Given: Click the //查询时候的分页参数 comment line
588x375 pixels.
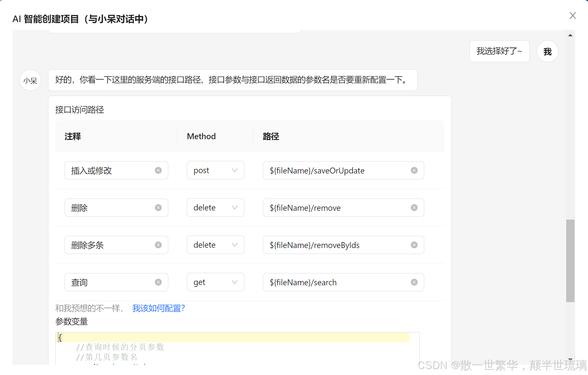Looking at the screenshot, I should pyautogui.click(x=120, y=347).
